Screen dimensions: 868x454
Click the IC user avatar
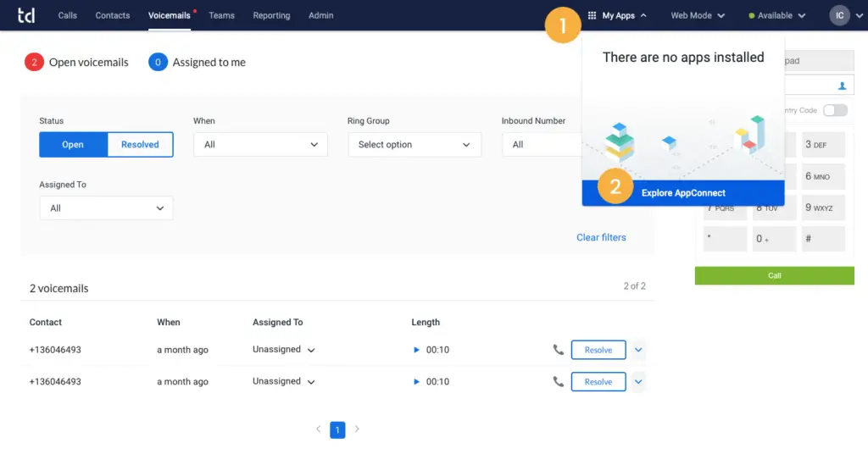[839, 15]
